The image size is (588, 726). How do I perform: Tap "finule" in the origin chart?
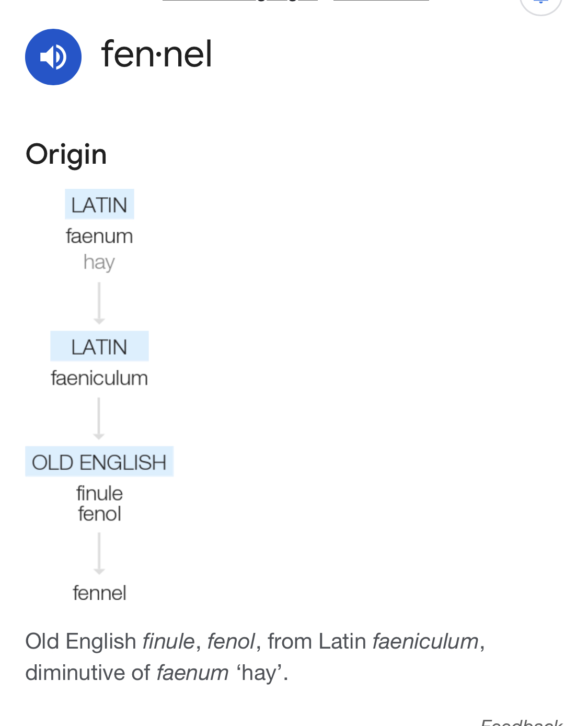(99, 493)
